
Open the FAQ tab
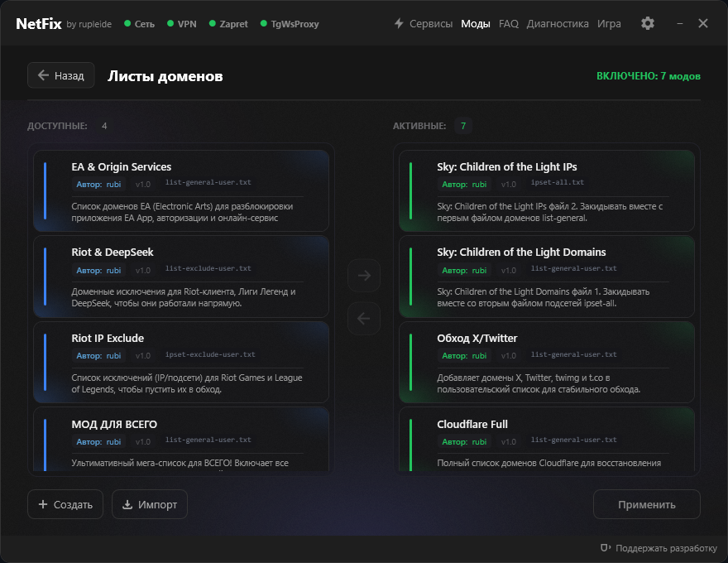click(x=509, y=24)
